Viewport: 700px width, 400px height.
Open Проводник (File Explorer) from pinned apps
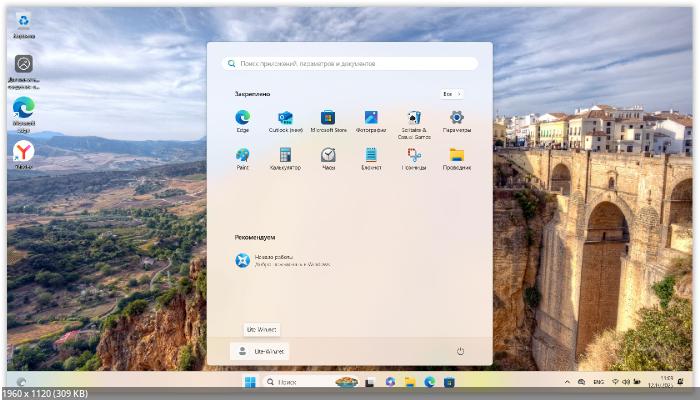point(457,155)
